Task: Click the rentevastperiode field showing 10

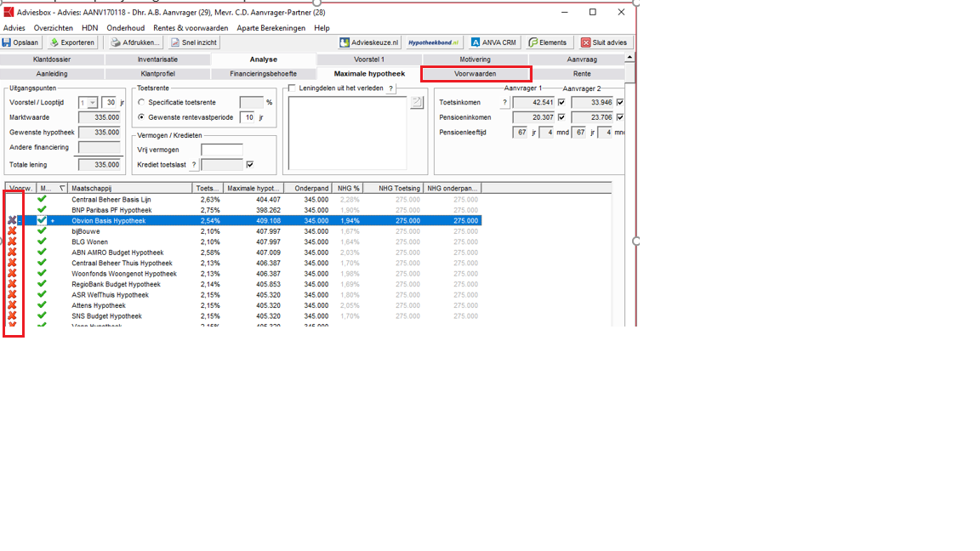Action: click(x=248, y=117)
